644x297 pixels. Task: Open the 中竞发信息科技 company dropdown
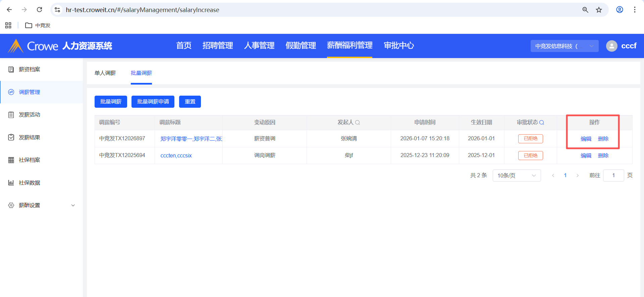coord(564,46)
